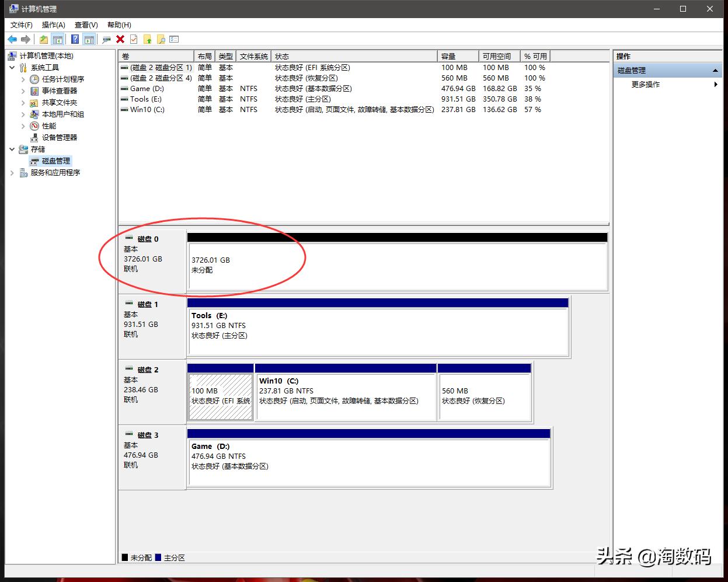Click the 存储 storage icon in tree

click(23, 149)
